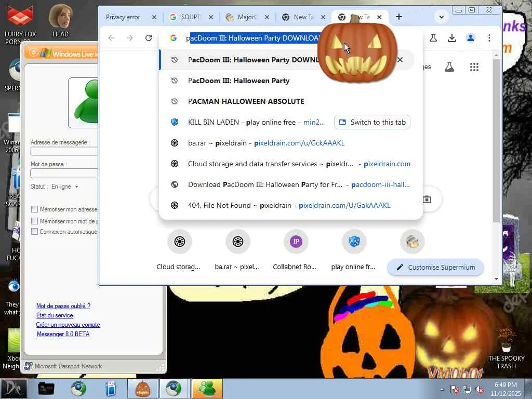Go forward with the browser forward arrow

[129, 38]
